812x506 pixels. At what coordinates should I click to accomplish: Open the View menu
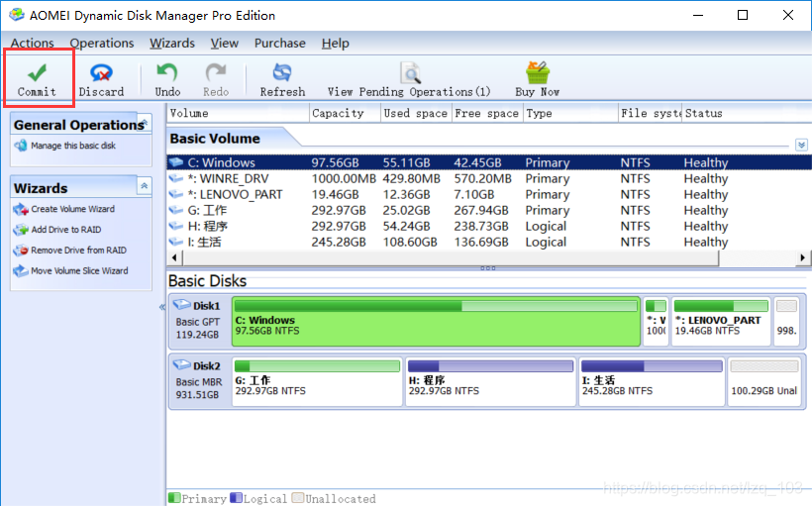pos(224,43)
